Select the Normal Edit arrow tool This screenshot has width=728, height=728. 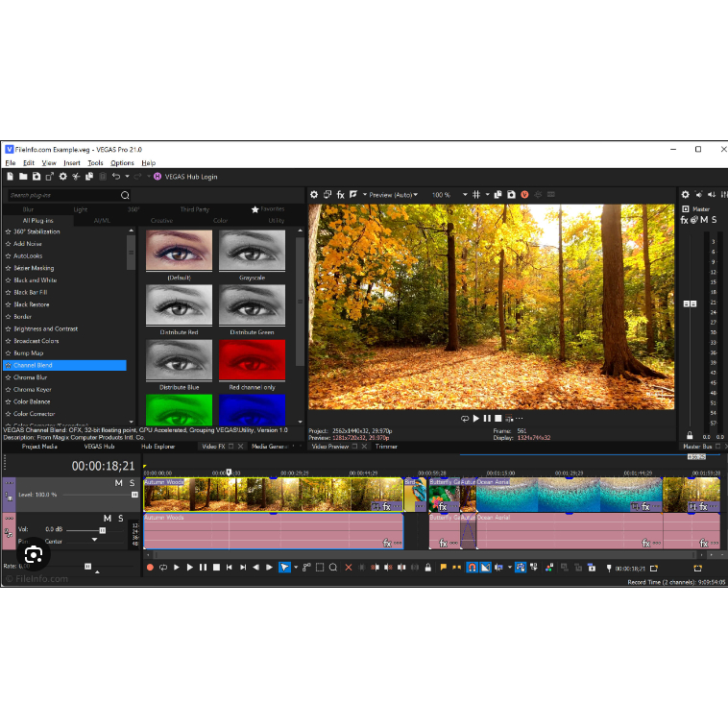[284, 568]
